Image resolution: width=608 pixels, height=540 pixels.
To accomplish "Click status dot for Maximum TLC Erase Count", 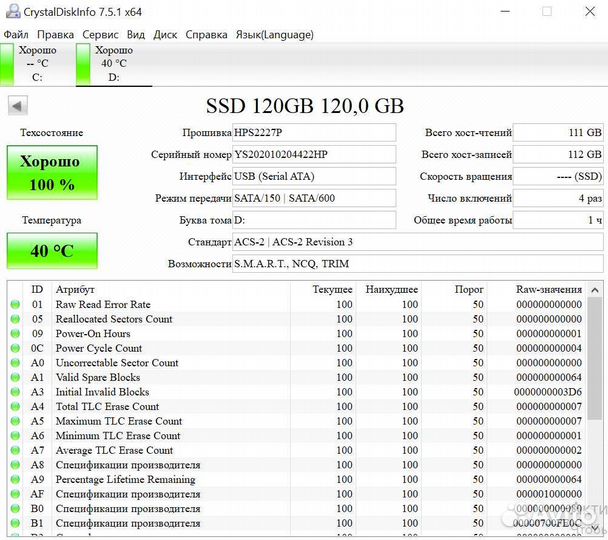I will [15, 421].
